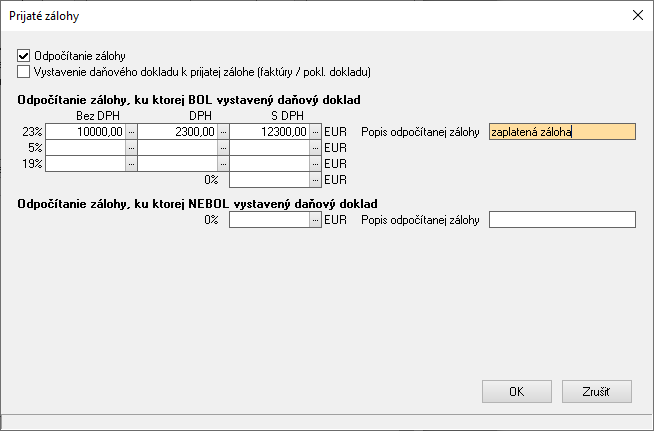Viewport: 654px width, 431px height.
Task: Close the Prijaté zálohy dialog window
Action: click(x=637, y=15)
